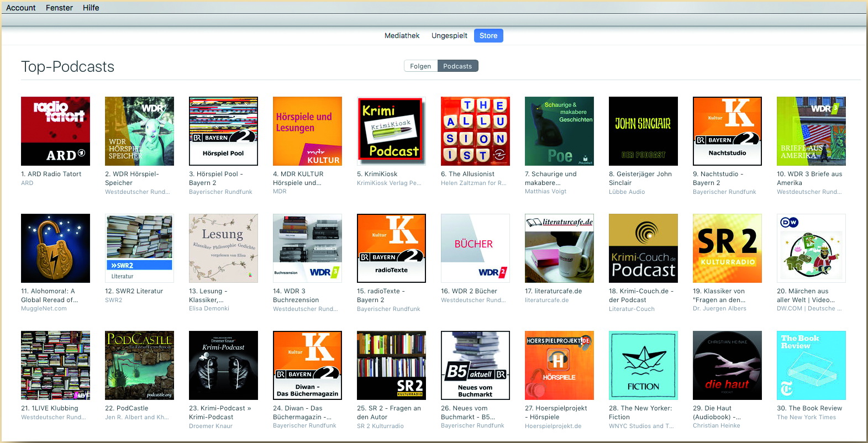Click the KrimiKiosk Podcast cover icon
The width and height of the screenshot is (868, 443).
click(x=391, y=131)
